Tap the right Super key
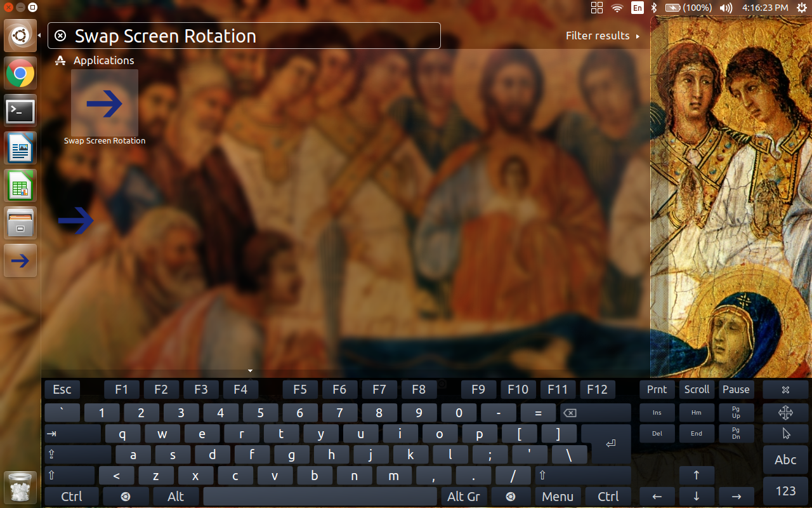The image size is (812, 508). pos(511,497)
